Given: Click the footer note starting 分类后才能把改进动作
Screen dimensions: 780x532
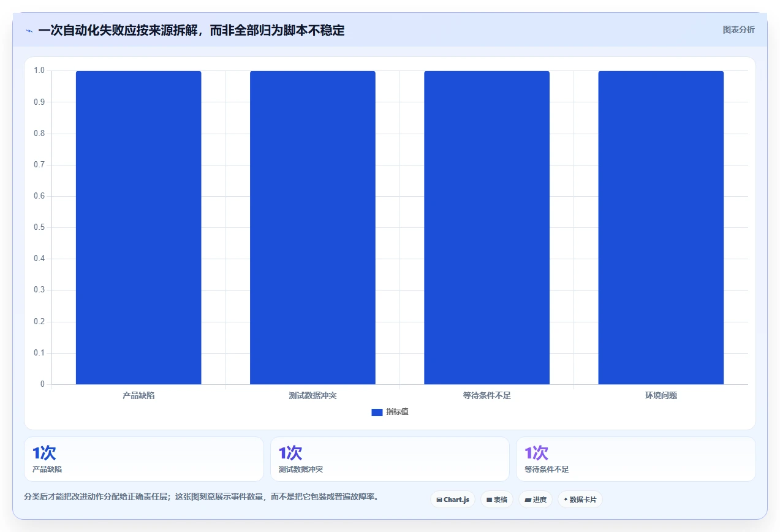Looking at the screenshot, I should (201, 496).
